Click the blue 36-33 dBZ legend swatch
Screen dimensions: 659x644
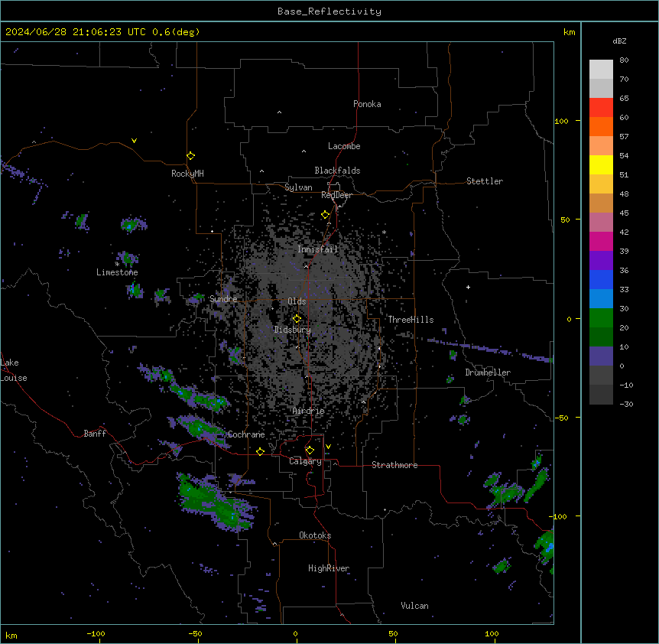pos(601,279)
